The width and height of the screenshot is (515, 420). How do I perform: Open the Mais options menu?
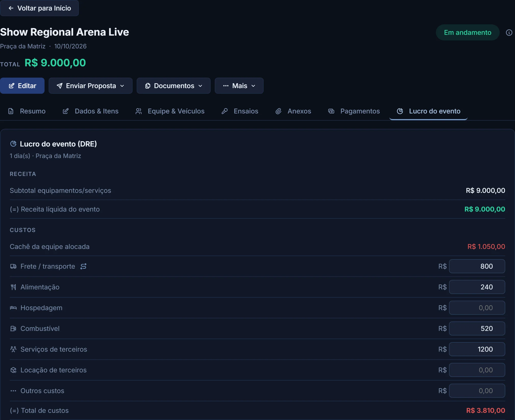pos(239,86)
